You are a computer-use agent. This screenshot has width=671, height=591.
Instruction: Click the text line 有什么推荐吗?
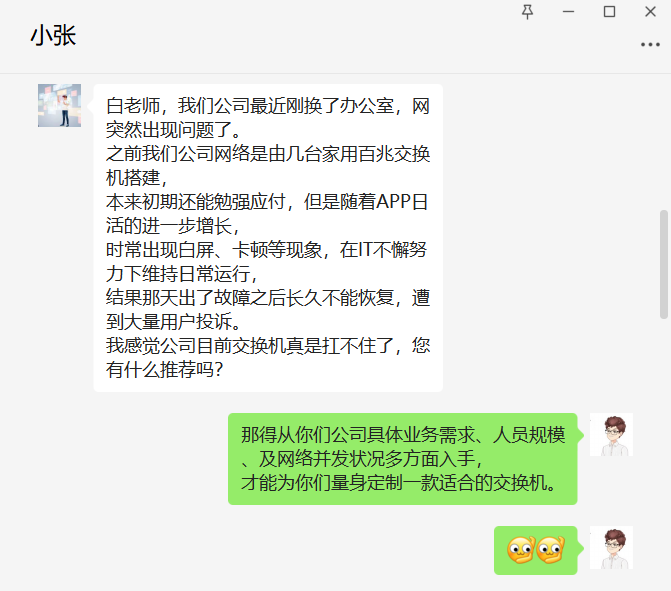(165, 369)
